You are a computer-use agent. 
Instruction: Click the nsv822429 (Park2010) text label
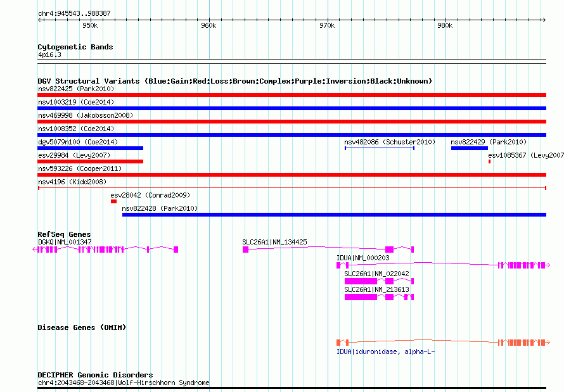click(489, 142)
